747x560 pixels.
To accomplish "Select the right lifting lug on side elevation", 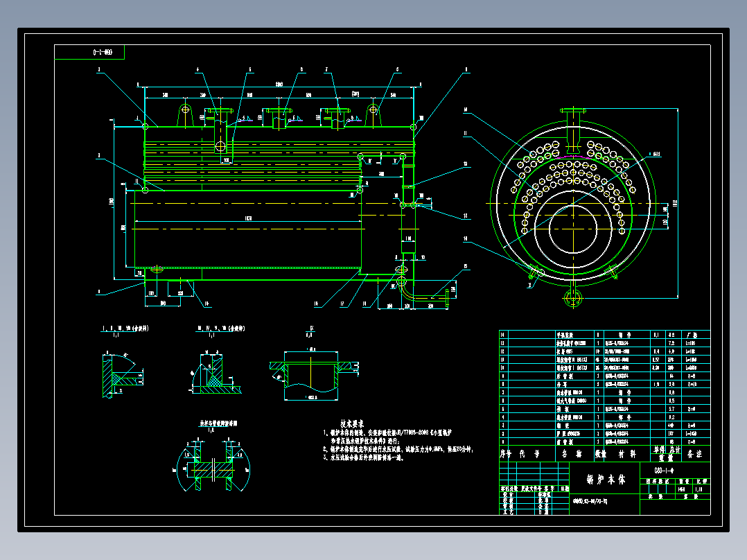I will click(x=373, y=115).
